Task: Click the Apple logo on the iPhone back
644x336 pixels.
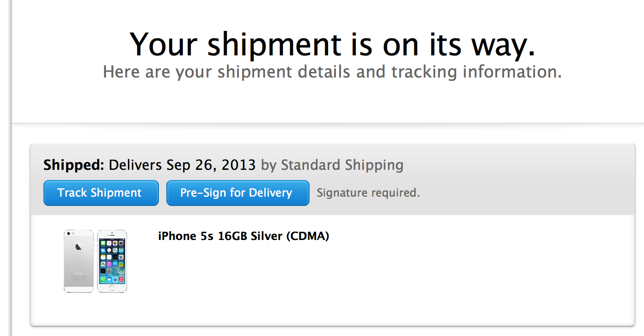Action: point(79,247)
